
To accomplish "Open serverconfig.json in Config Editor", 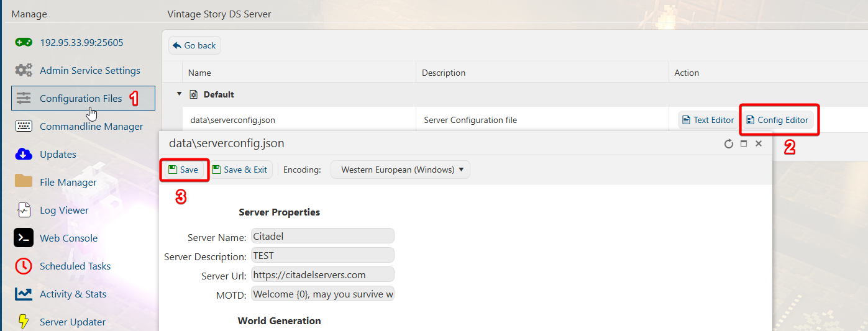I will point(778,120).
